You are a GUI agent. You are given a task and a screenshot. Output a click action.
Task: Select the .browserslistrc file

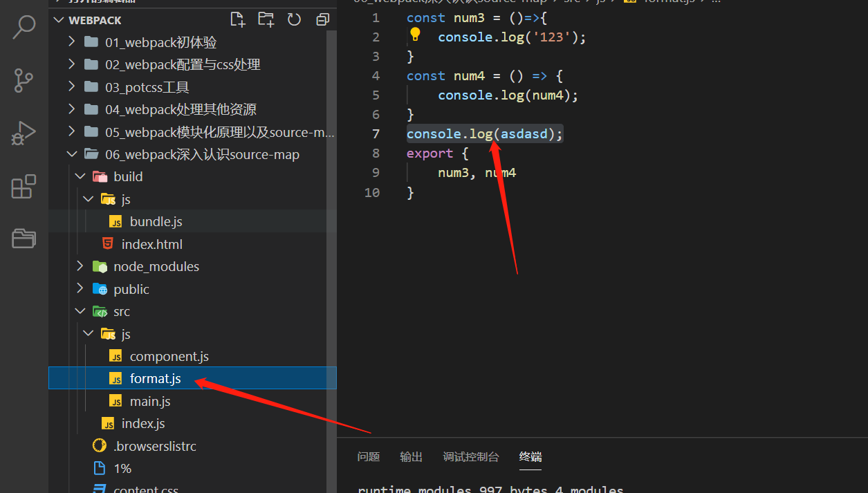[x=154, y=445]
